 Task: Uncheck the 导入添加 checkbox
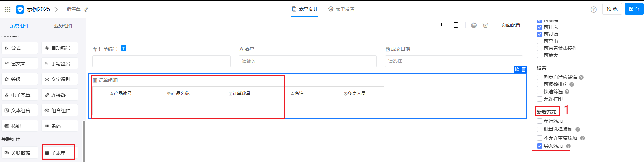click(x=540, y=146)
